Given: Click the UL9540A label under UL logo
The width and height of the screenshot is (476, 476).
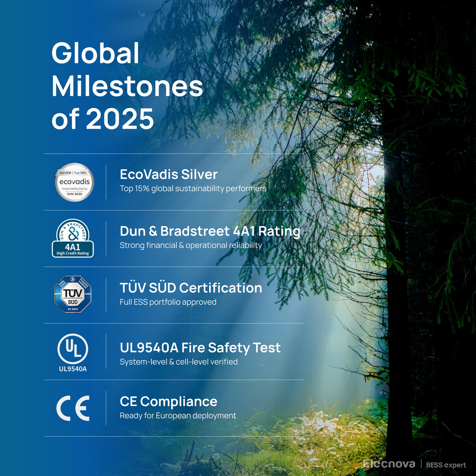Looking at the screenshot, I should pyautogui.click(x=73, y=369).
